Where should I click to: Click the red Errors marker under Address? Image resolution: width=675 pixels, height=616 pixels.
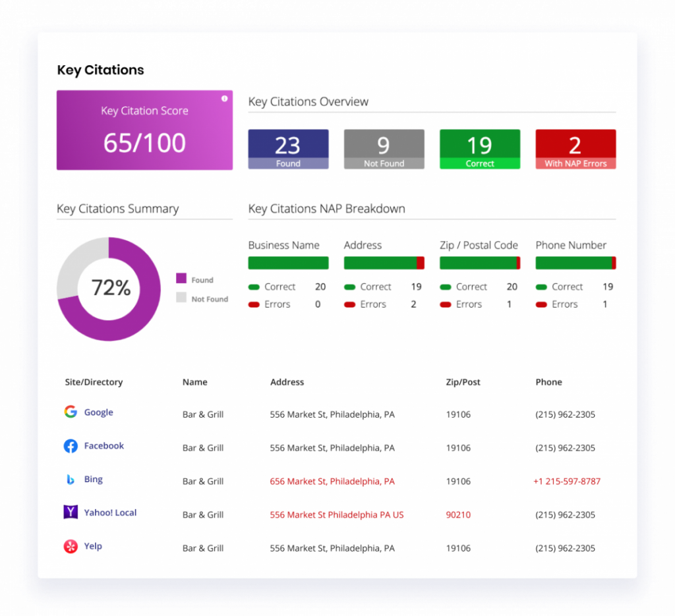pyautogui.click(x=349, y=304)
